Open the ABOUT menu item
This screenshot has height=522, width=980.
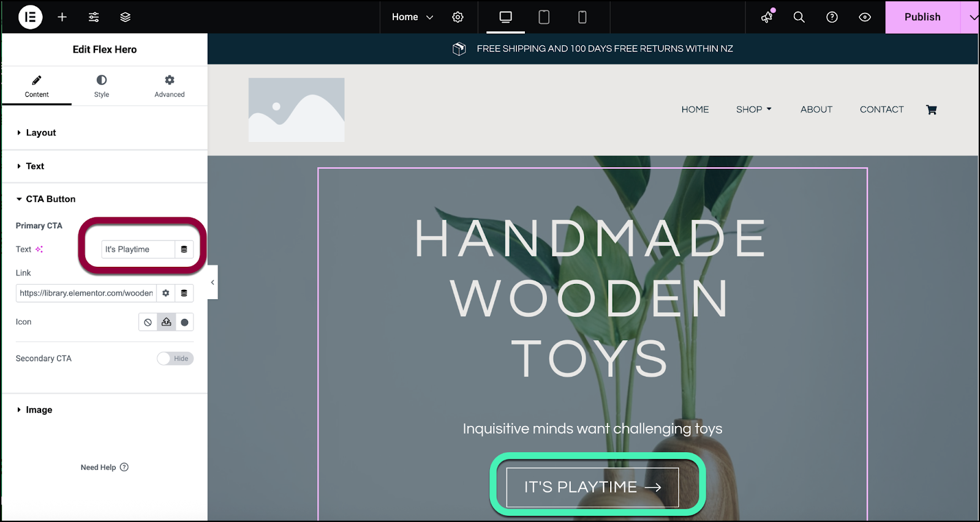(816, 110)
